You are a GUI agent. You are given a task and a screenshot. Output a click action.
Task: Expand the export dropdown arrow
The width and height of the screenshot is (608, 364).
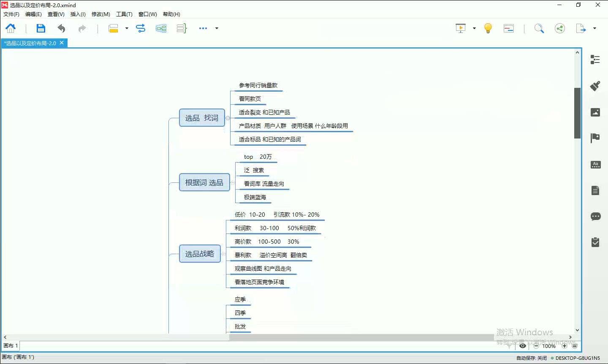click(594, 28)
